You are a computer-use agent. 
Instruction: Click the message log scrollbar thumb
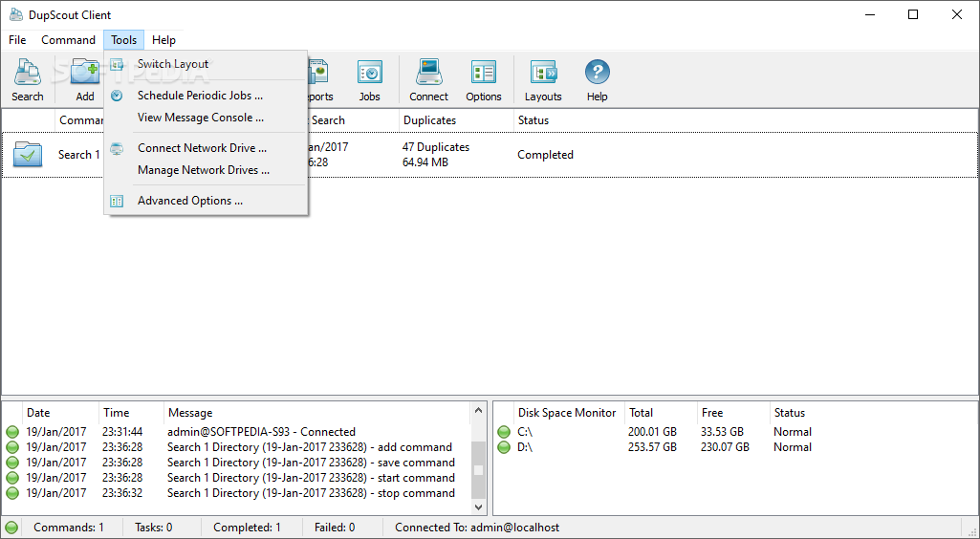click(478, 469)
